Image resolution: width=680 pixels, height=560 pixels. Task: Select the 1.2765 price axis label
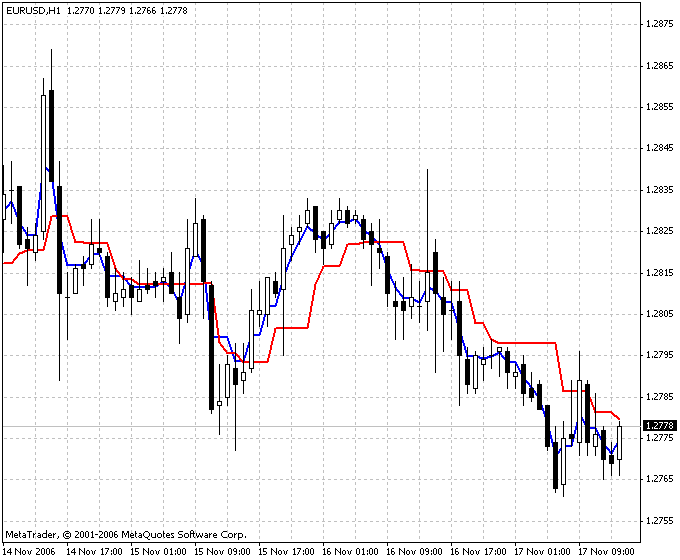tap(659, 479)
